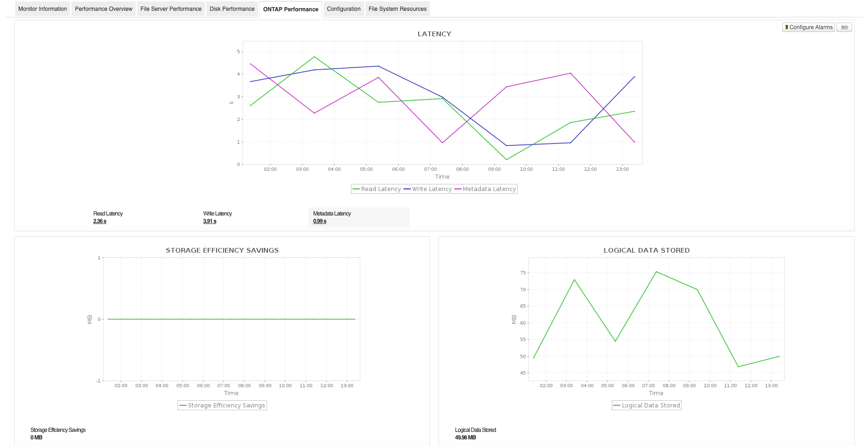Screen dimensions: 868x446
Task: Click the Logical Data Stored summary label
Action: pyautogui.click(x=475, y=430)
